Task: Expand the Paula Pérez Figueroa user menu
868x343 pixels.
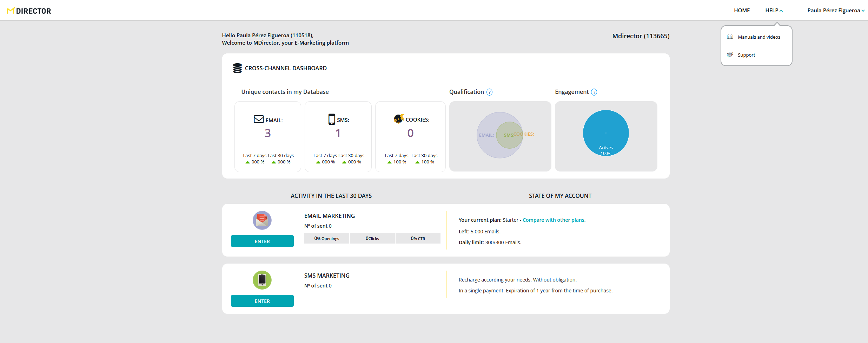Action: pos(835,11)
